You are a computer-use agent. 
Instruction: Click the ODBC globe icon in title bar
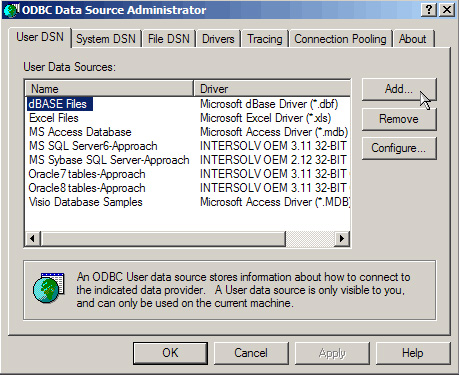pyautogui.click(x=11, y=10)
